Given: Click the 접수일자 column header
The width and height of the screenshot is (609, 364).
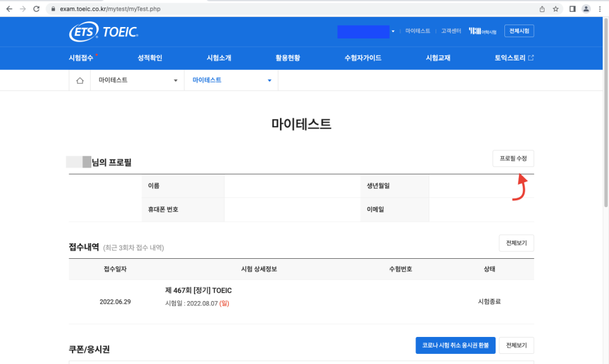Looking at the screenshot, I should pos(115,269).
